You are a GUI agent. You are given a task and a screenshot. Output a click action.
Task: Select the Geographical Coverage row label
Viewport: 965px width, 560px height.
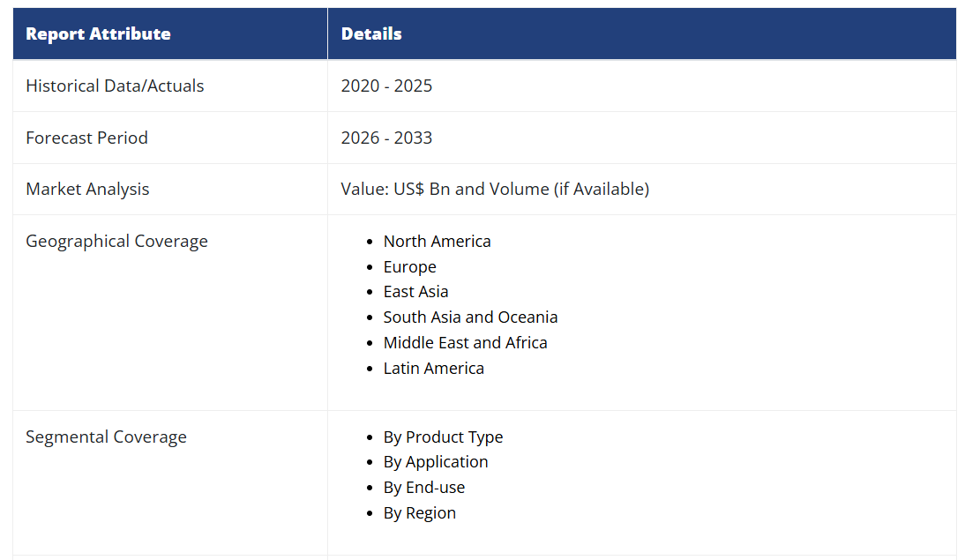coord(116,241)
